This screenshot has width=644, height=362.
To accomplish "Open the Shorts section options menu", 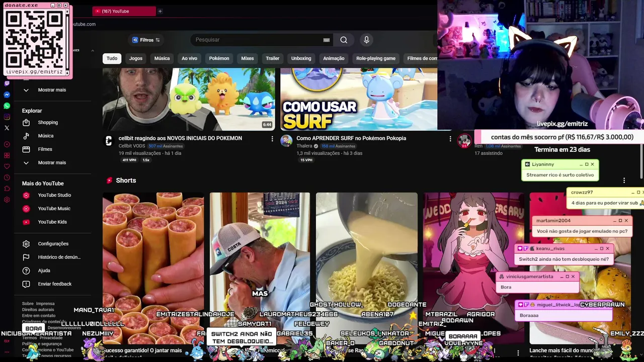I will [x=624, y=180].
